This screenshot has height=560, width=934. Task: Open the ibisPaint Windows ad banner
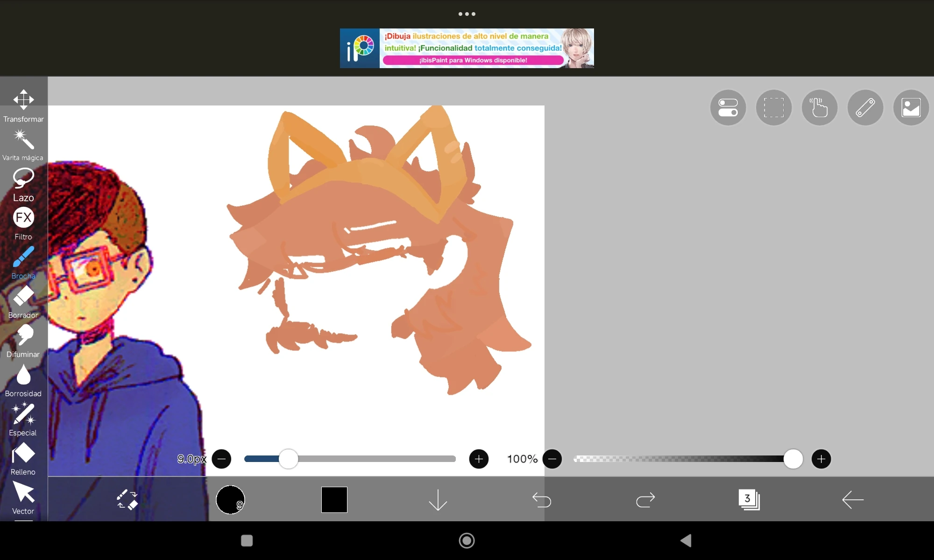pyautogui.click(x=467, y=49)
